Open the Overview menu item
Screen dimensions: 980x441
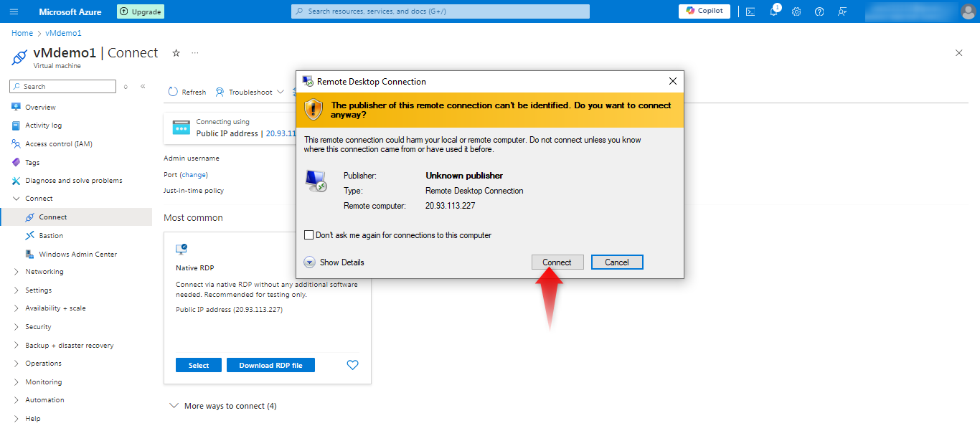pyautogui.click(x=40, y=107)
